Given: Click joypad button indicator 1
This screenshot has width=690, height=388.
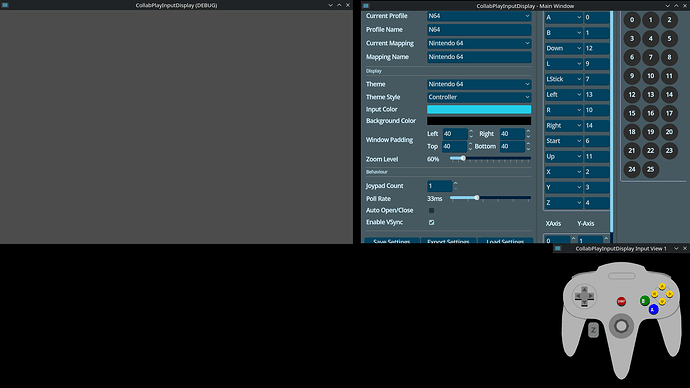Looking at the screenshot, I should coord(650,20).
